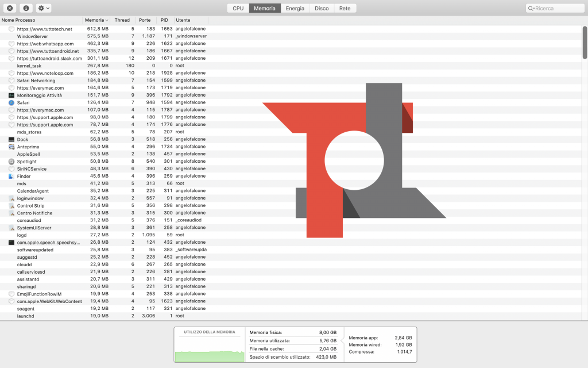This screenshot has width=588, height=368.
Task: Click the stop process X button
Action: pyautogui.click(x=10, y=9)
